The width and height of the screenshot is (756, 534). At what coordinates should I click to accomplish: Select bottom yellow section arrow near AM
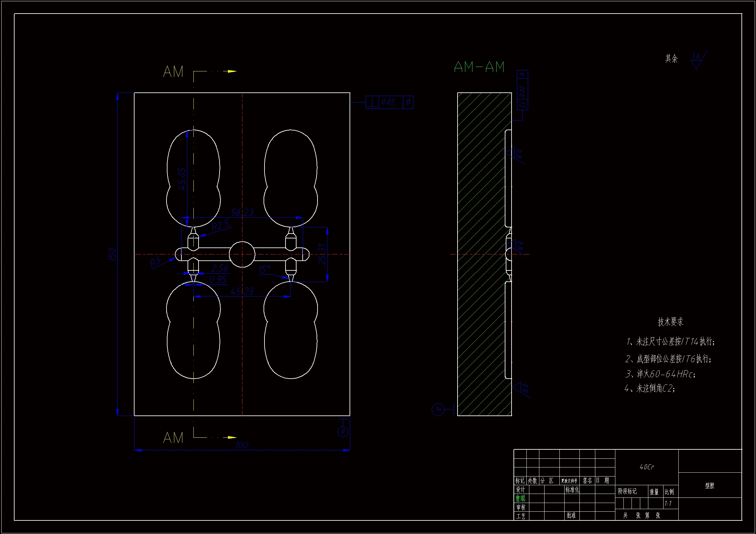232,437
